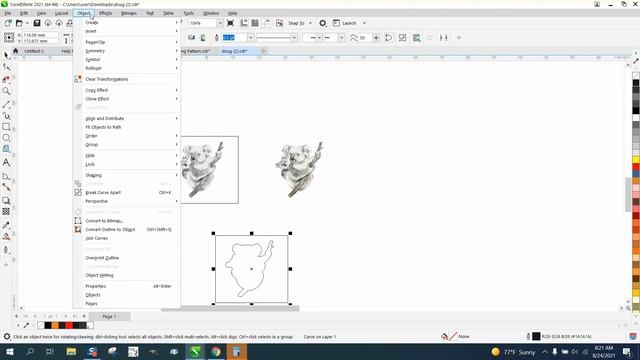The image size is (640, 360).
Task: Select the Shape tool in toolbox
Action: tap(6, 67)
